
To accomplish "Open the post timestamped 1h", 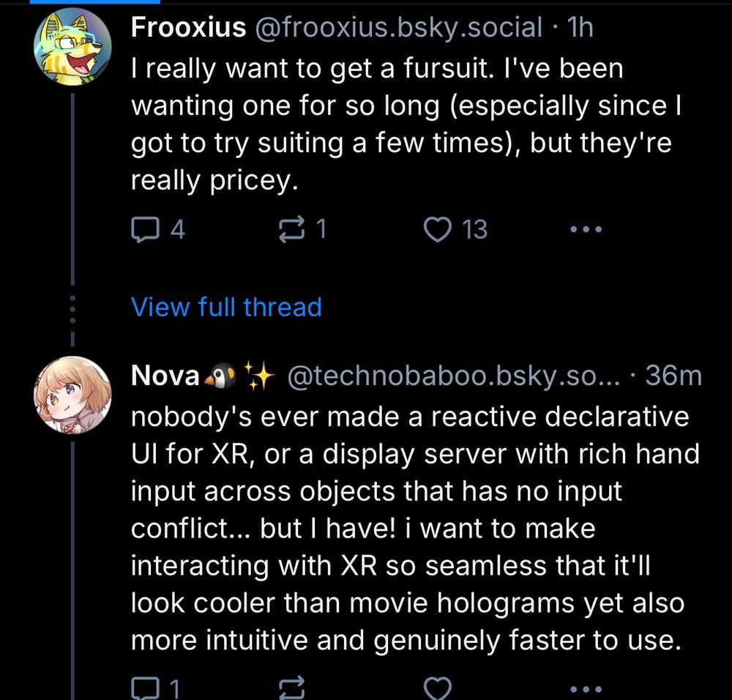I will point(580,28).
